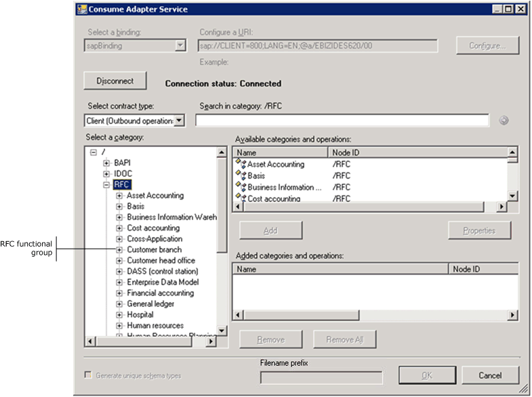The width and height of the screenshot is (532, 397).
Task: Click the Properties button
Action: 479,230
